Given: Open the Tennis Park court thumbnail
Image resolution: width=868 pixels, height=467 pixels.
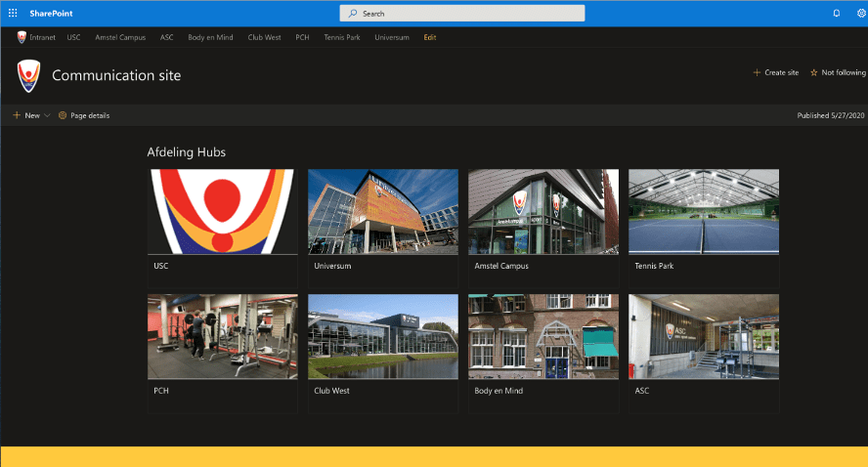Looking at the screenshot, I should [x=704, y=211].
